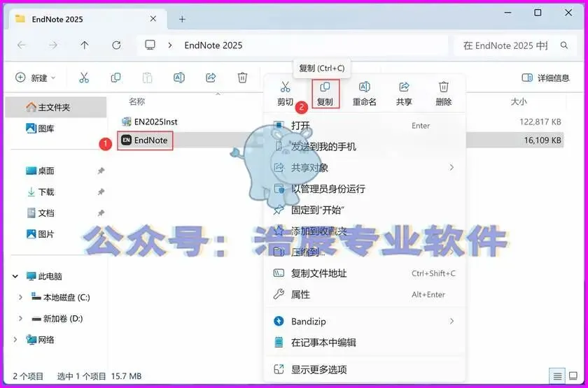Choose 重命名 in the context menu
This screenshot has height=388, width=588.
365,94
